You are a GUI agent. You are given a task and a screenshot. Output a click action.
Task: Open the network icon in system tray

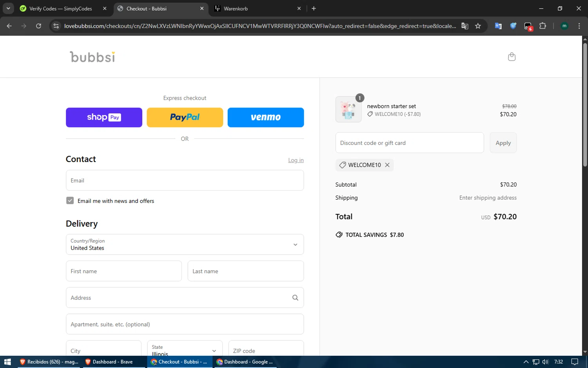(536, 362)
